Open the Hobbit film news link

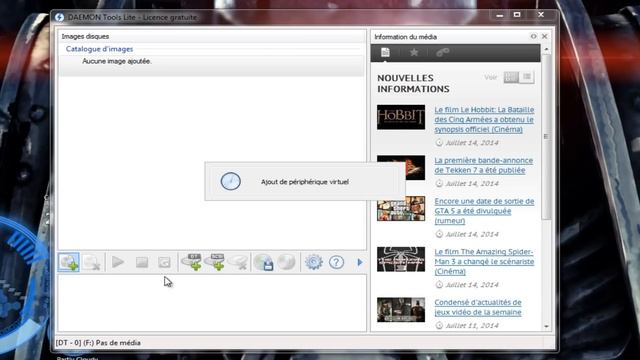coord(484,119)
